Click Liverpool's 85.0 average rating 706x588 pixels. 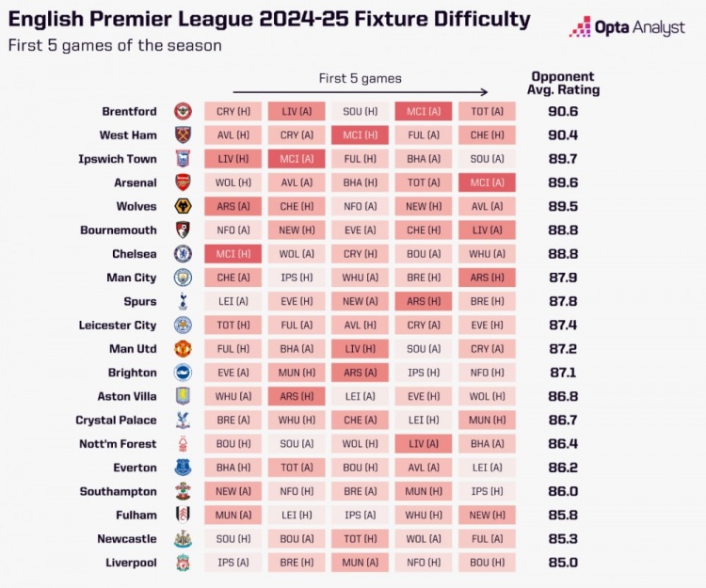(563, 563)
